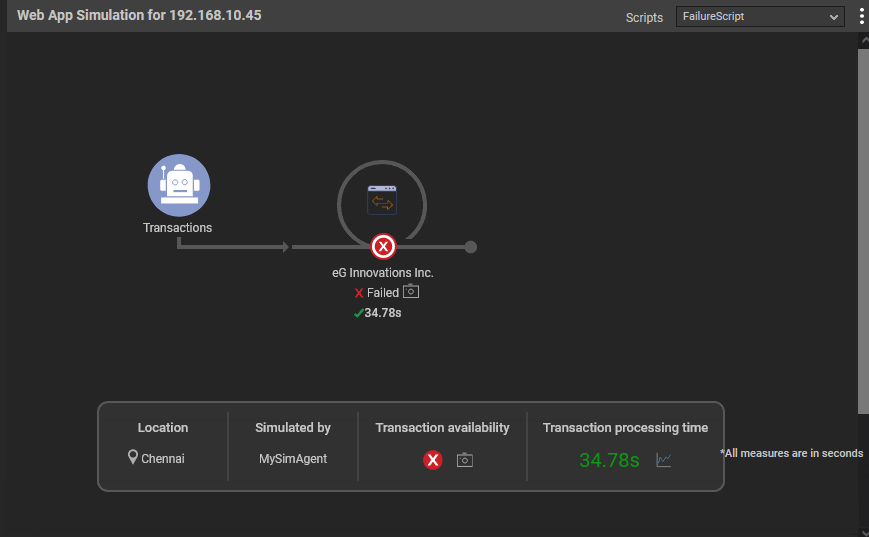Image resolution: width=869 pixels, height=537 pixels.
Task: Click the red X under Transaction availability
Action: click(x=433, y=460)
